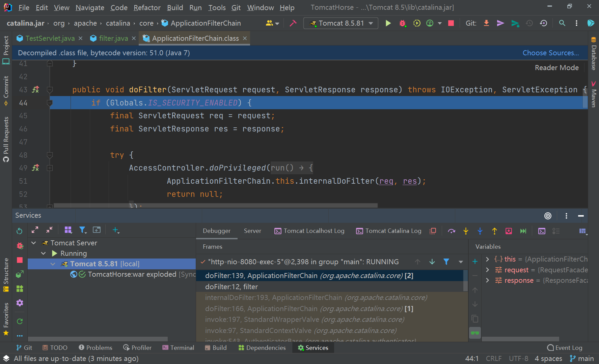Image resolution: width=599 pixels, height=364 pixels.
Task: Step out with the yellow up arrow
Action: point(494,231)
